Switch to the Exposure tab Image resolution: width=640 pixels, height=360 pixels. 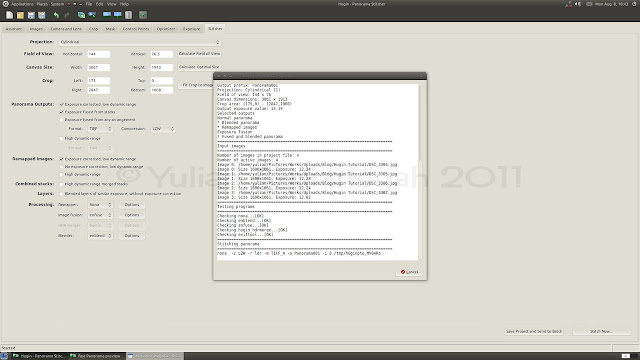click(191, 29)
